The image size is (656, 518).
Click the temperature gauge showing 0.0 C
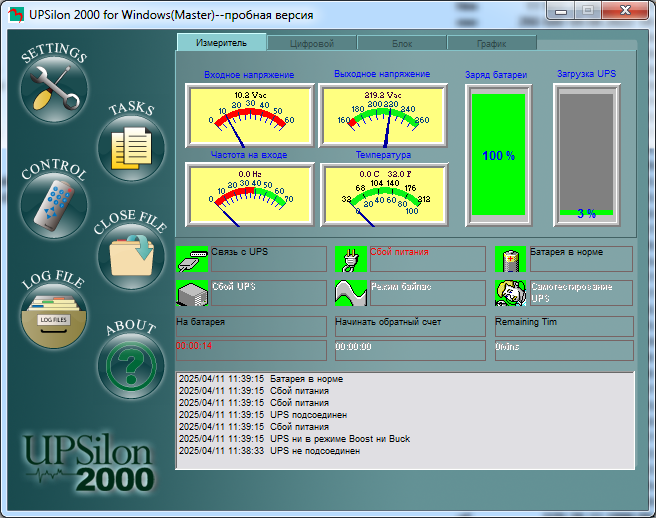click(x=384, y=195)
